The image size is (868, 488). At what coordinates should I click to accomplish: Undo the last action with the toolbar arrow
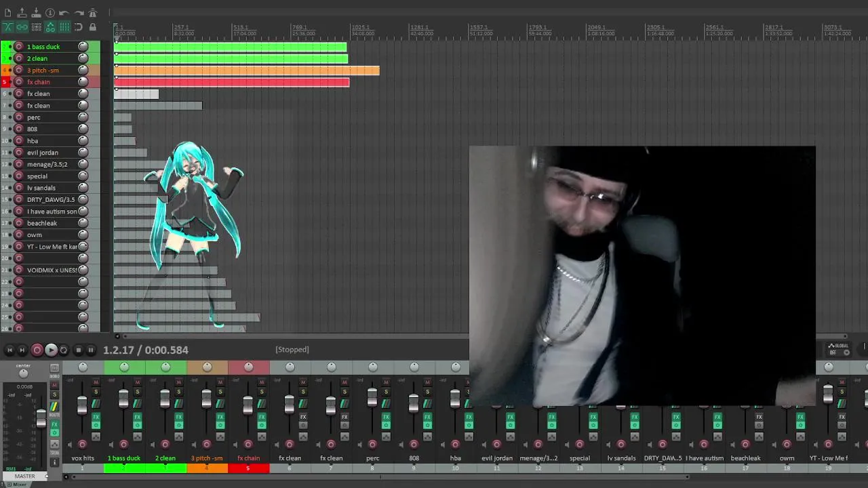click(x=64, y=13)
